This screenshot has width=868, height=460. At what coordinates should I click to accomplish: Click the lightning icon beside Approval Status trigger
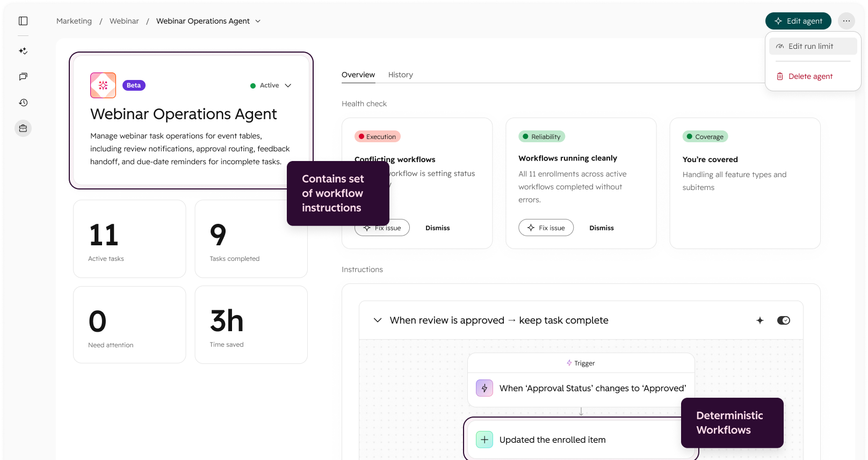[x=484, y=388]
